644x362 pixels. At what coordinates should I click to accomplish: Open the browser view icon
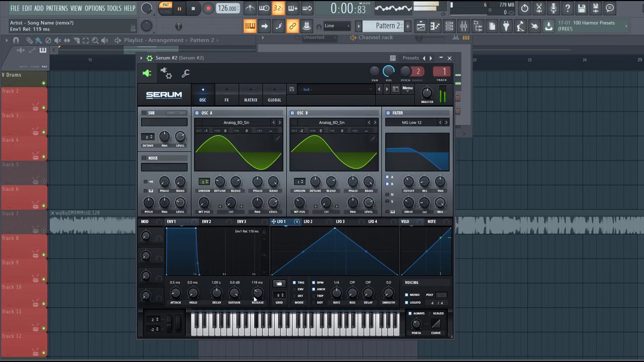click(x=478, y=26)
